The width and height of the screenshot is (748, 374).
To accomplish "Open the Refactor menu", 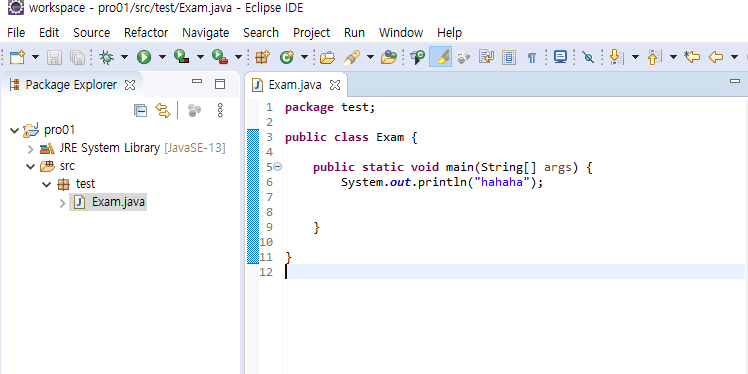I will [146, 32].
